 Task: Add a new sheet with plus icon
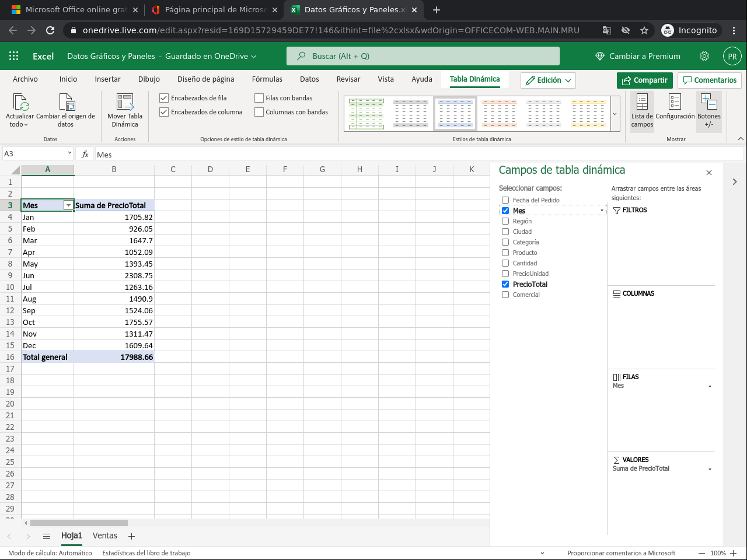coord(132,536)
